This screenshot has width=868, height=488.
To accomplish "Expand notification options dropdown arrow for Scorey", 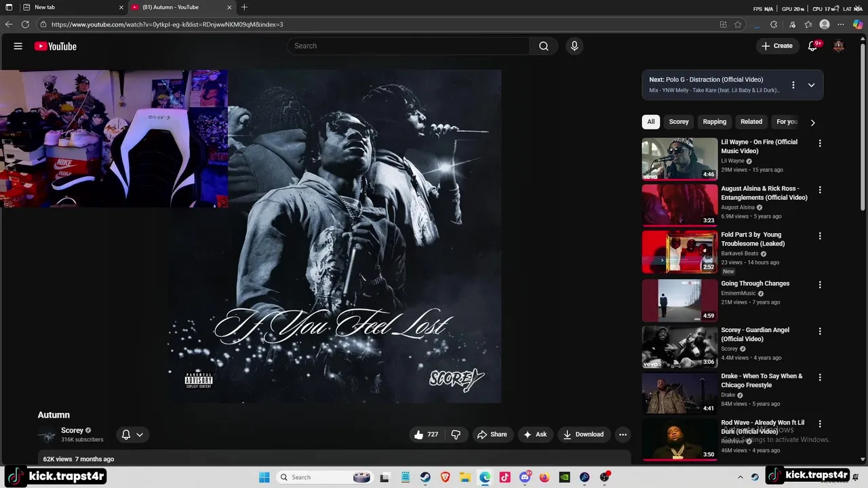I will pos(140,434).
